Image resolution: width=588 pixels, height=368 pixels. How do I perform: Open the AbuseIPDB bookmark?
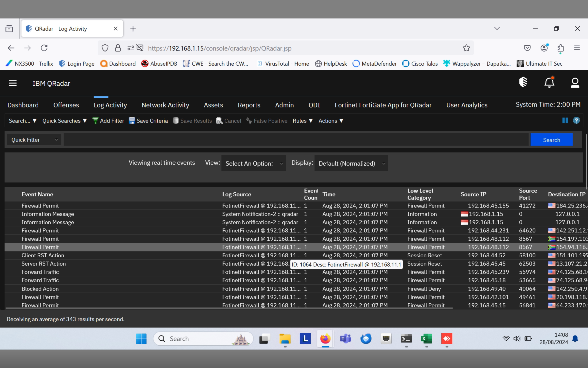tap(159, 64)
